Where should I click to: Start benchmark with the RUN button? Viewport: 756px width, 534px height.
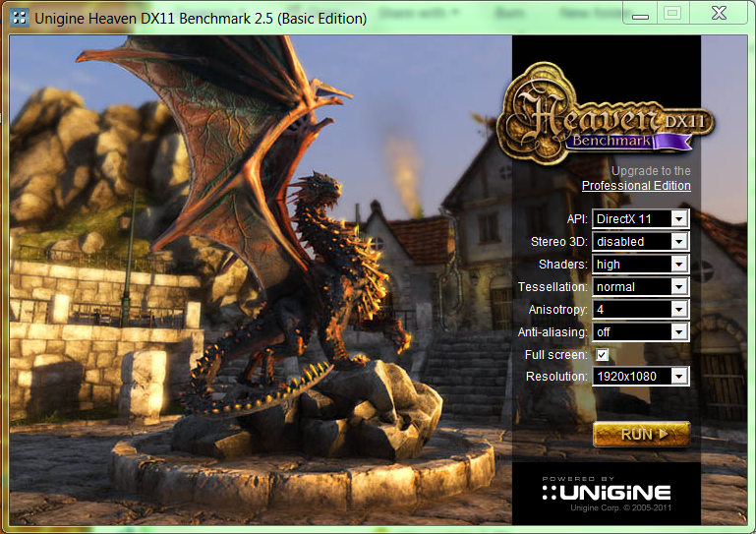(642, 434)
